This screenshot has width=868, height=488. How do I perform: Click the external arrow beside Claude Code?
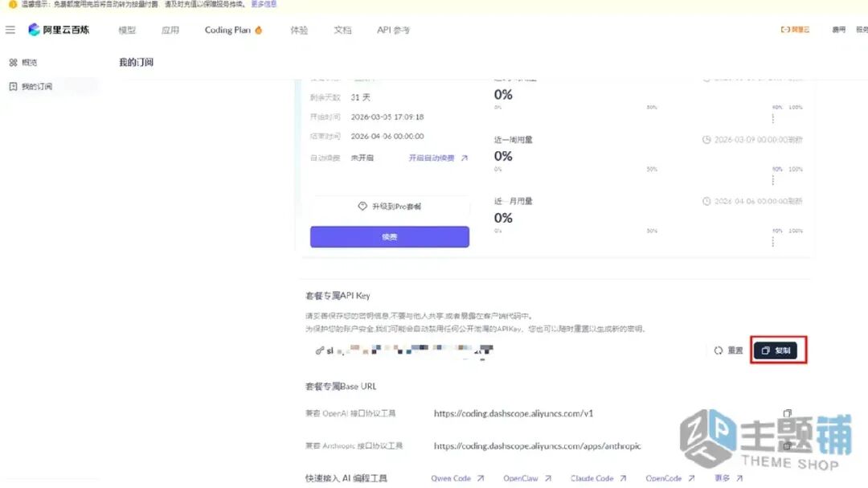coord(623,478)
